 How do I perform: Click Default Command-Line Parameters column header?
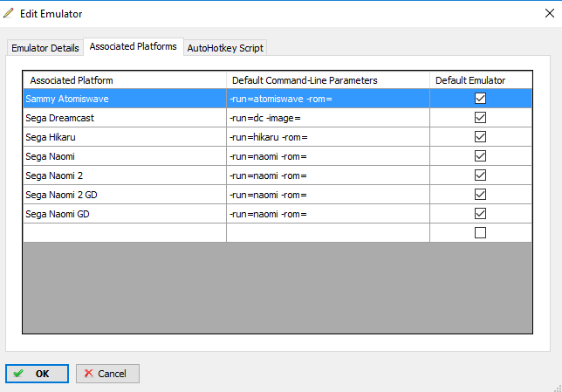click(x=328, y=80)
